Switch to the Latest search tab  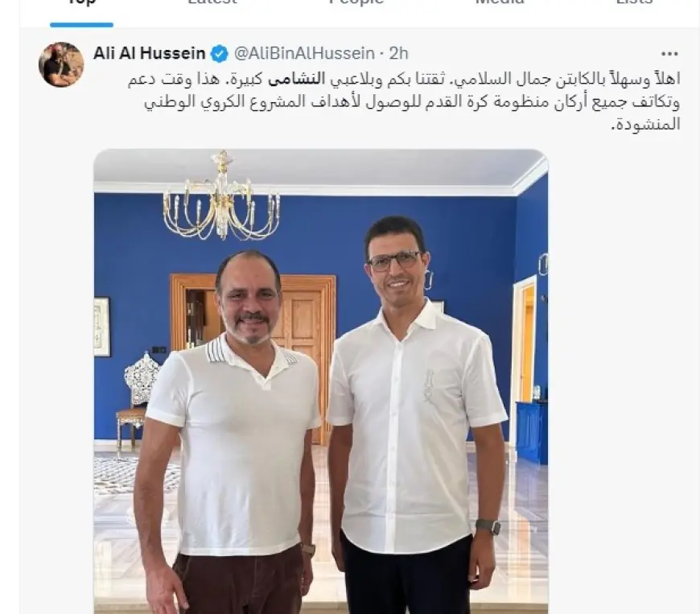pos(212,2)
